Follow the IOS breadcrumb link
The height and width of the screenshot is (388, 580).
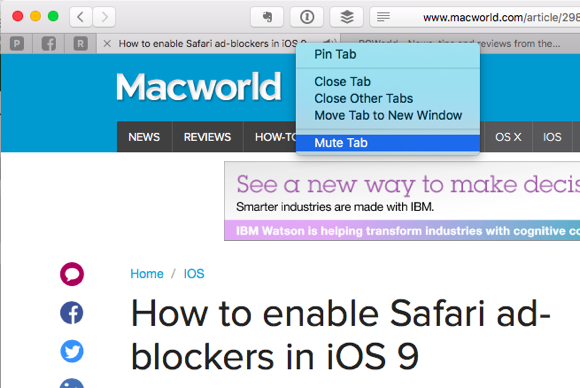pyautogui.click(x=194, y=274)
